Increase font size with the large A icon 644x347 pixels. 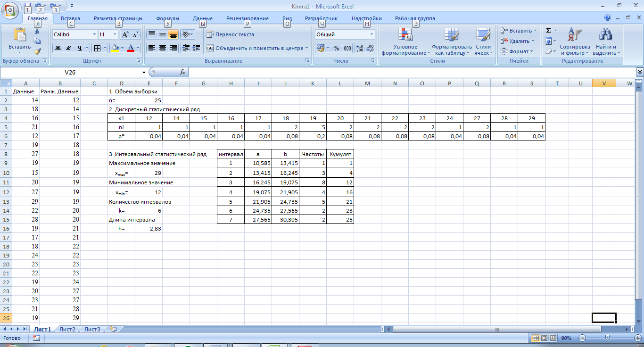coord(125,34)
